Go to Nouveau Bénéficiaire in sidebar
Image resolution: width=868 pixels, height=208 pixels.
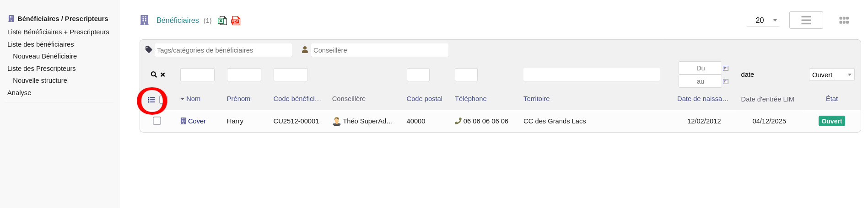click(45, 56)
